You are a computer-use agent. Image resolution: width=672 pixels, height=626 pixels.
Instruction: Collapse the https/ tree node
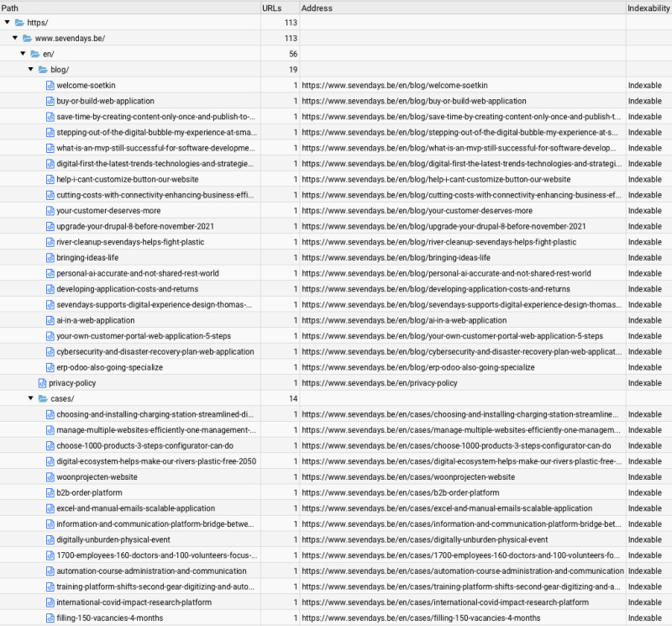coord(8,22)
